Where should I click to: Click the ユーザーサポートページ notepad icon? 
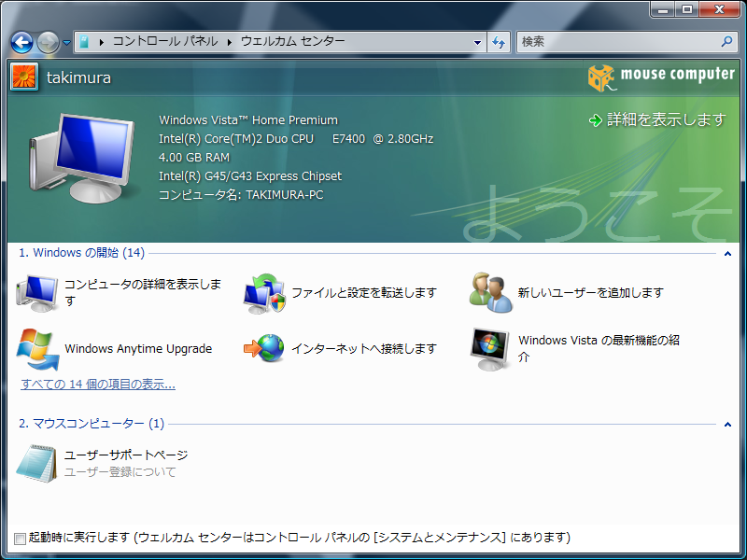[x=36, y=463]
